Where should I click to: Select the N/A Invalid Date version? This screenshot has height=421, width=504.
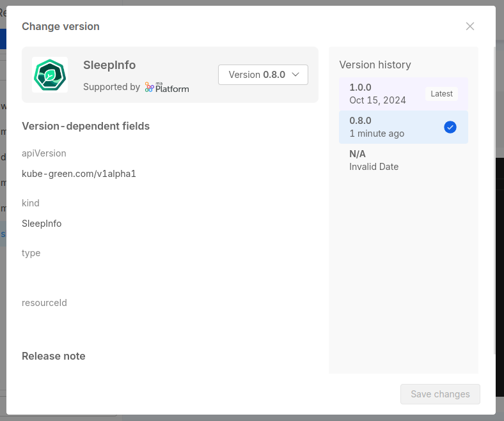pyautogui.click(x=384, y=160)
